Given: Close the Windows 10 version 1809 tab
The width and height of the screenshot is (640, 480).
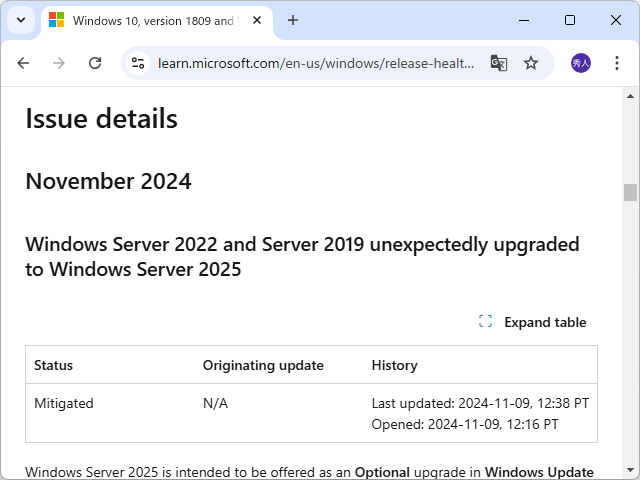Looking at the screenshot, I should 258,20.
